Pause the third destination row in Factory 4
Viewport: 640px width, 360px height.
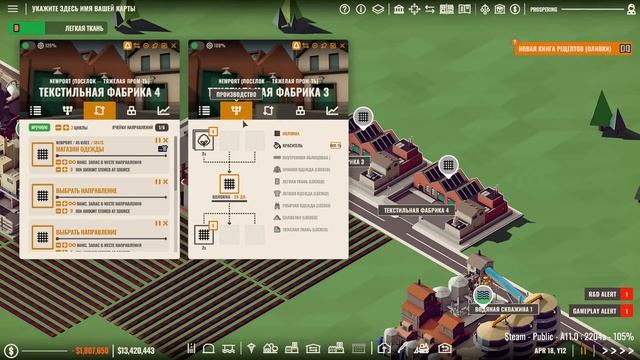[x=158, y=223]
